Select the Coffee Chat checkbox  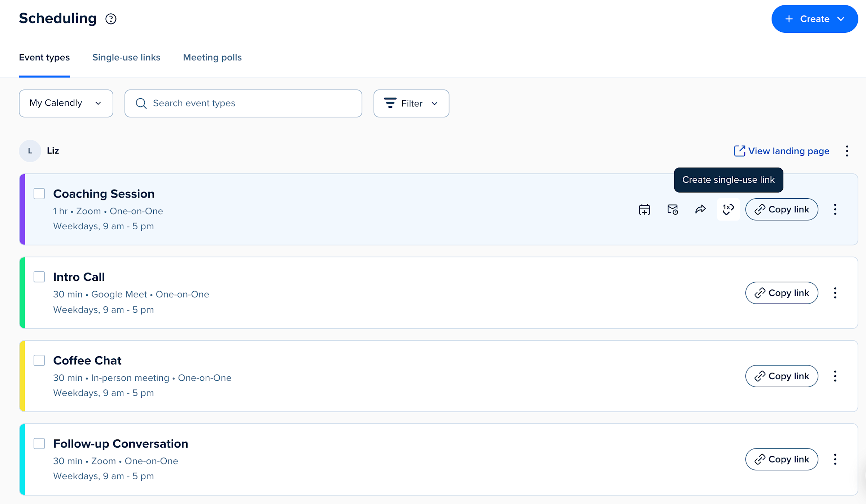[39, 360]
